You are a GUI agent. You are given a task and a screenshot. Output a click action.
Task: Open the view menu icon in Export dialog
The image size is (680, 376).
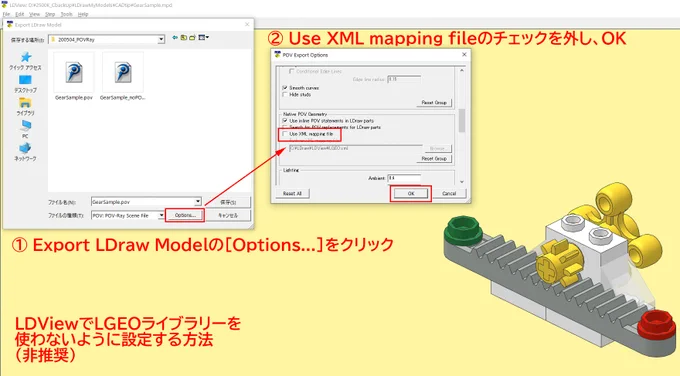[x=203, y=38]
